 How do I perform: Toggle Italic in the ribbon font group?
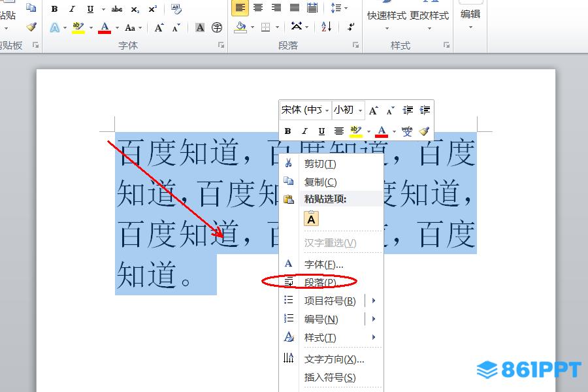pos(72,9)
